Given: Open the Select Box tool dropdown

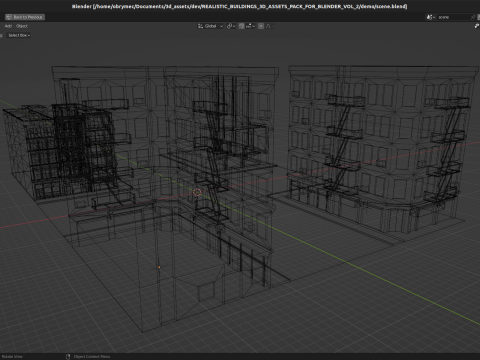Looking at the screenshot, I should pyautogui.click(x=19, y=35).
